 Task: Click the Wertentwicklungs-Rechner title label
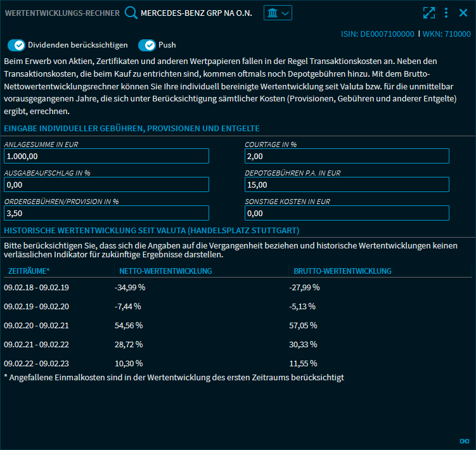61,13
